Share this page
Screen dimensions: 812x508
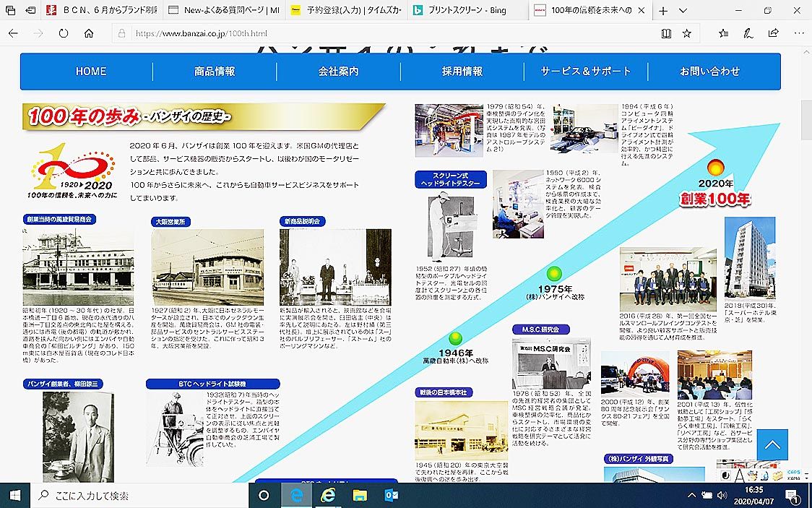coord(773,33)
